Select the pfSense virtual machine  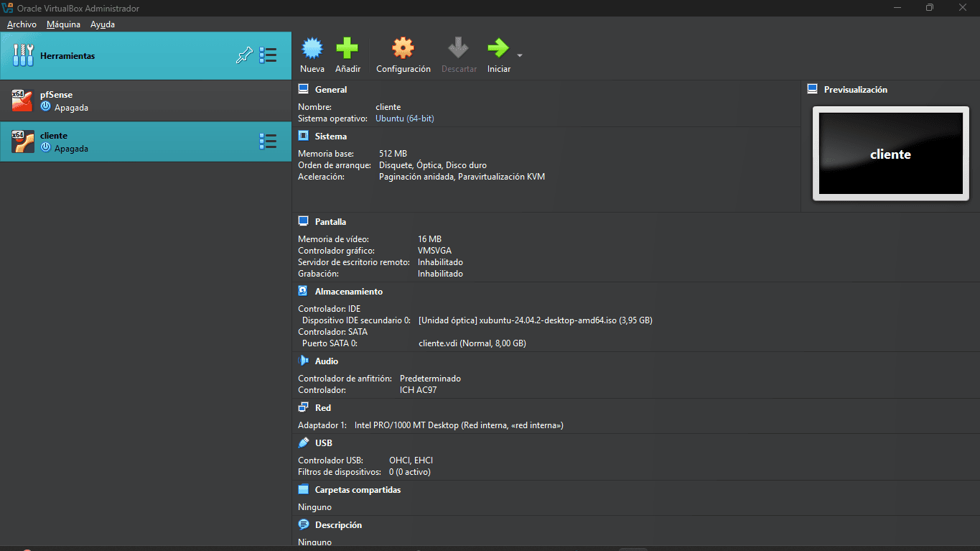point(146,101)
